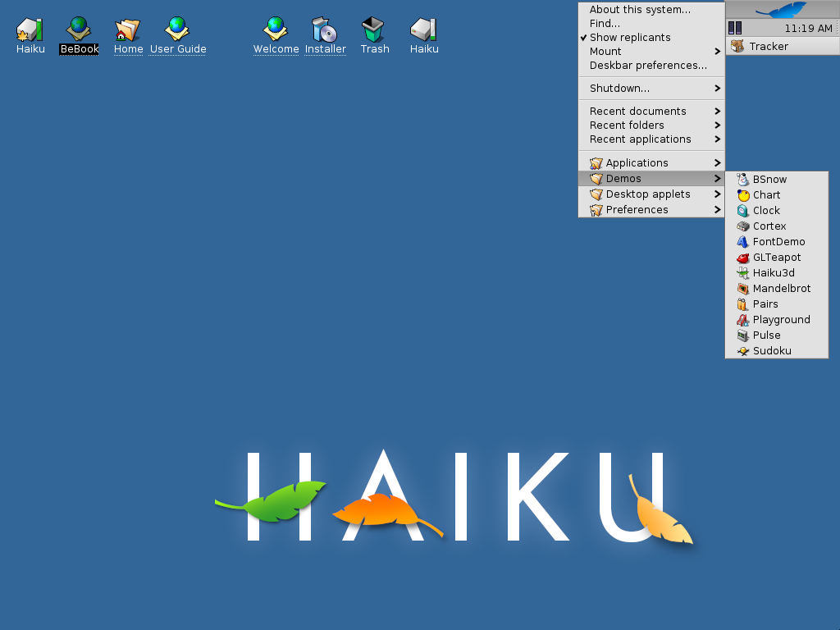Image resolution: width=840 pixels, height=630 pixels.
Task: Expand the Applications submenu arrow
Action: (717, 163)
